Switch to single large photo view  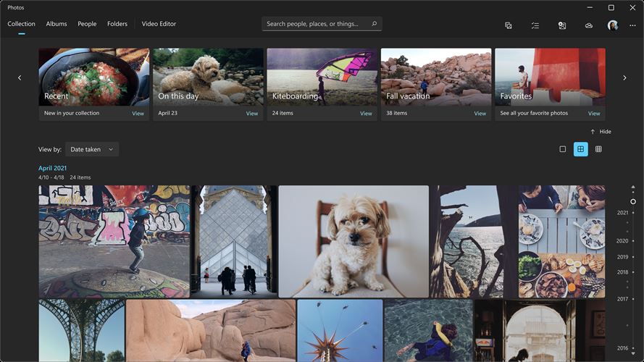(x=563, y=149)
